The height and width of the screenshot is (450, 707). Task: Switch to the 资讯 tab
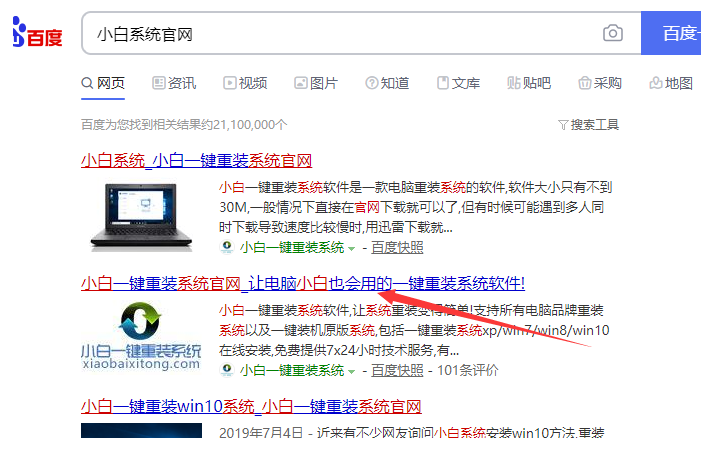pos(174,83)
